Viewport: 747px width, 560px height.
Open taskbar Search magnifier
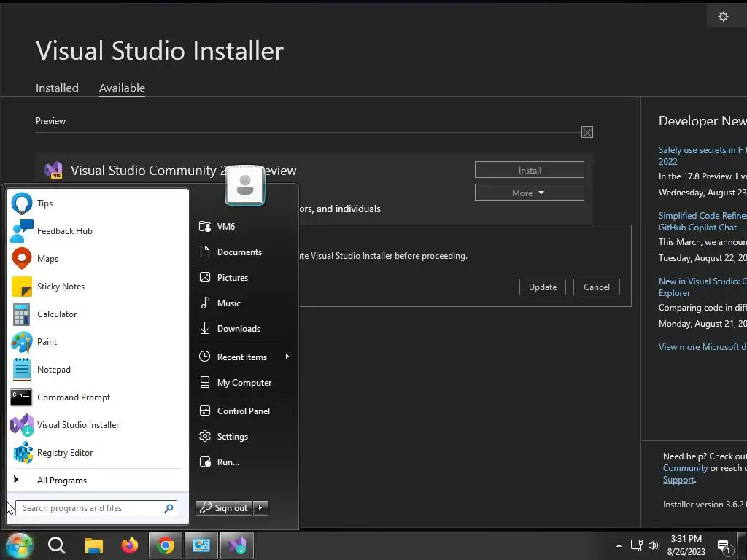(57, 545)
